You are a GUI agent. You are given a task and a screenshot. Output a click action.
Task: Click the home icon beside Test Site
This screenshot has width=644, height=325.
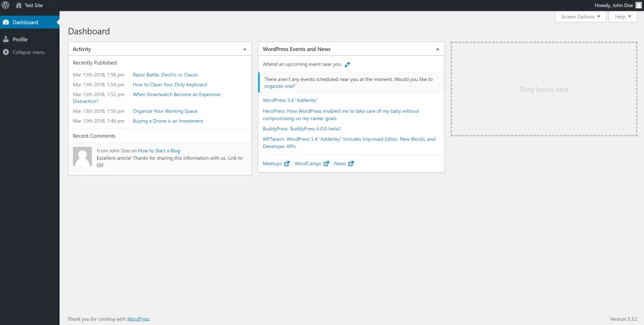(x=19, y=5)
